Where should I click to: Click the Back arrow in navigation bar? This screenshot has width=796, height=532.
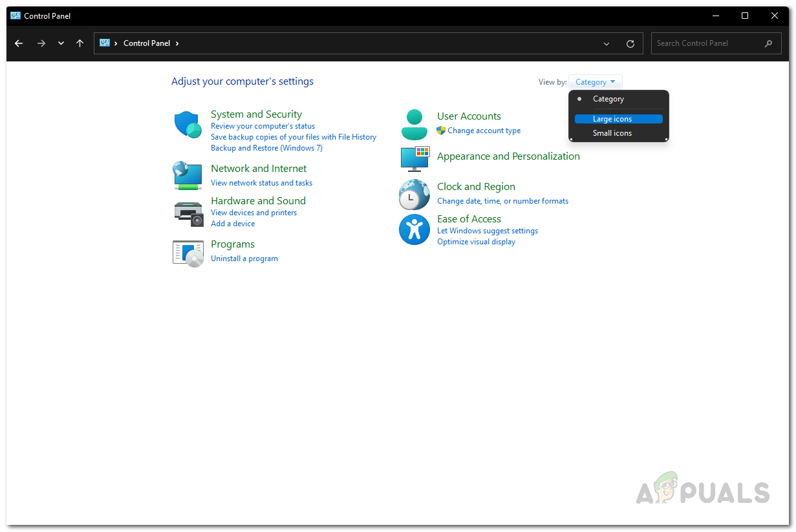pyautogui.click(x=19, y=43)
